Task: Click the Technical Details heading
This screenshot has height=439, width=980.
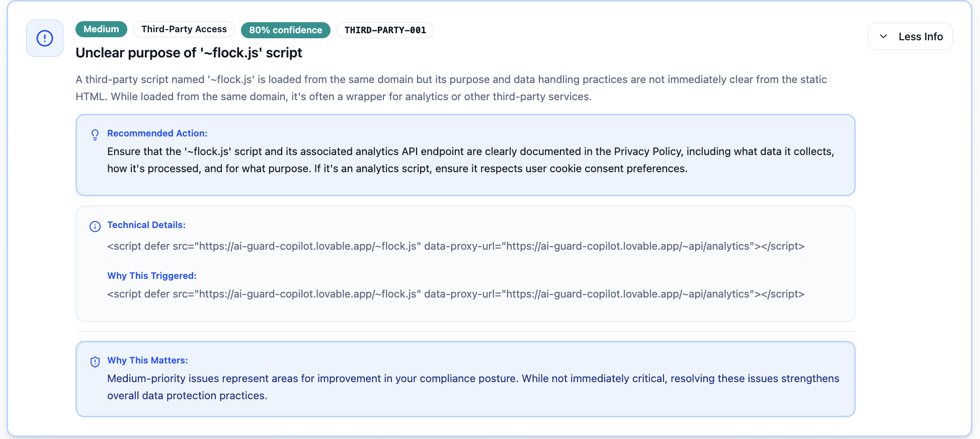Action: point(146,225)
